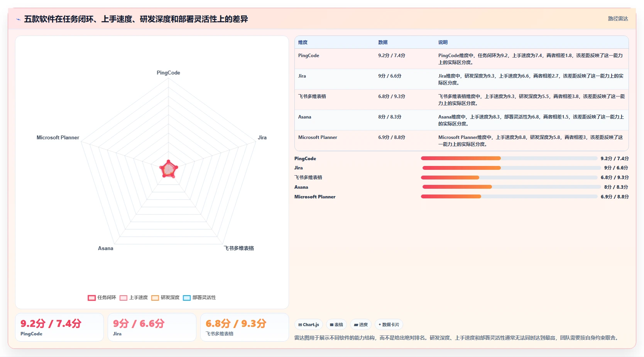This screenshot has height=357, width=644.
Task: Select the Microsoft Planner table row name
Action: coord(318,137)
